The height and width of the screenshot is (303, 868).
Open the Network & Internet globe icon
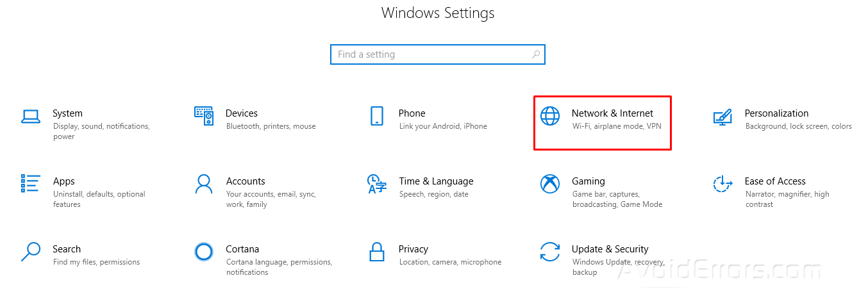click(x=550, y=116)
